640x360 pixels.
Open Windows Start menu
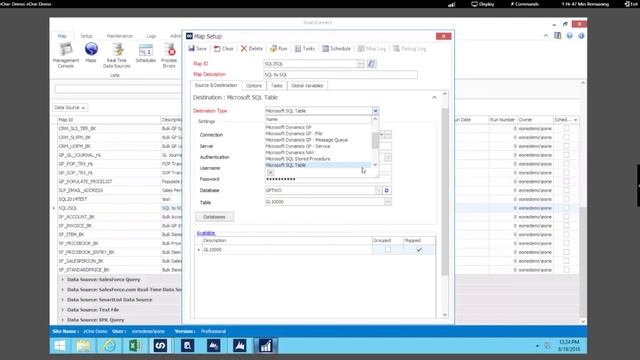(x=60, y=346)
